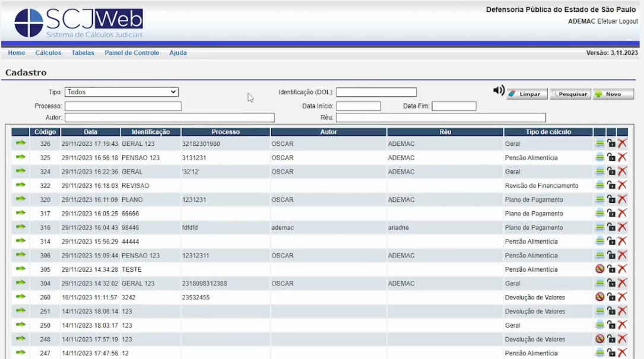644x359 pixels.
Task: Focus the Identificação (DOL) input field
Action: pos(376,92)
